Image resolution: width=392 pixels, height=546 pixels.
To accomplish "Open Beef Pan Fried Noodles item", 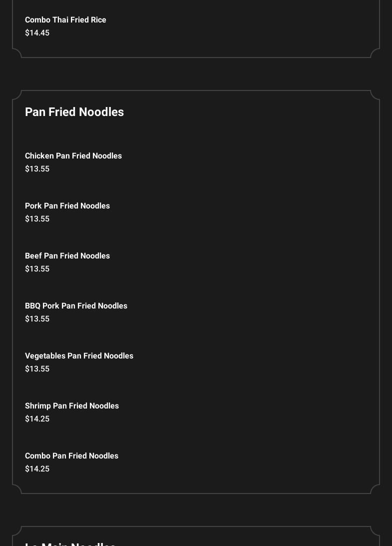I will [67, 256].
